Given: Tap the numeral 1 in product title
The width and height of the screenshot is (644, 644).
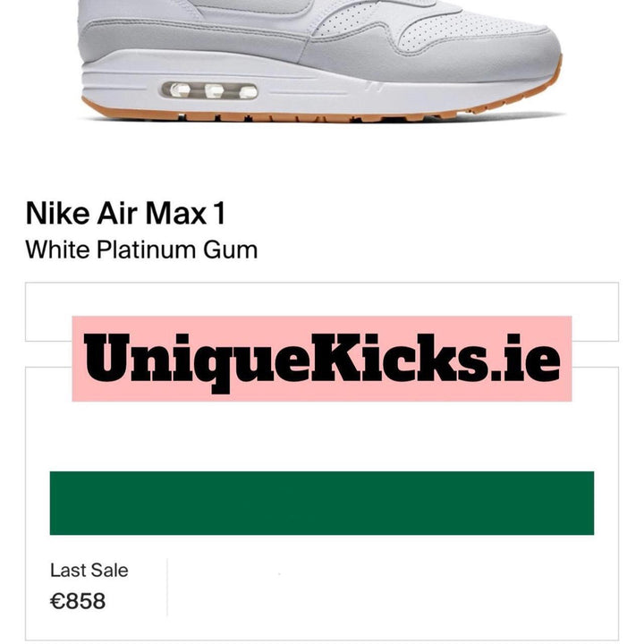Looking at the screenshot, I should point(220,213).
